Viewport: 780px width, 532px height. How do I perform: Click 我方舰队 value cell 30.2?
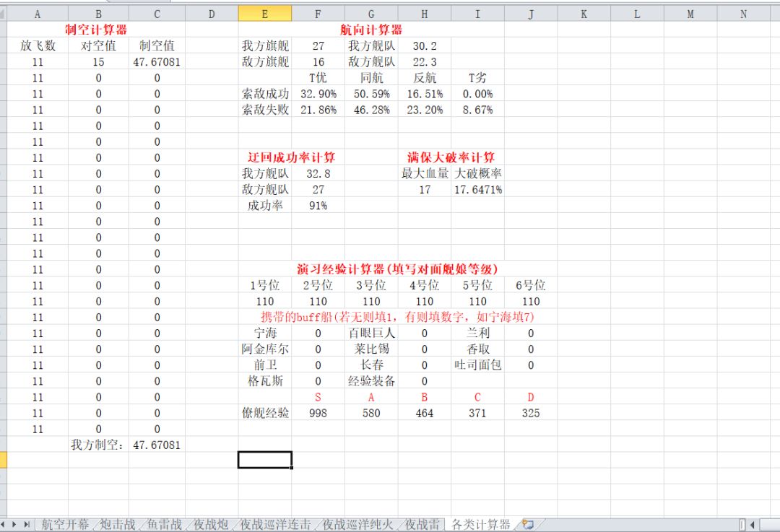tap(425, 45)
